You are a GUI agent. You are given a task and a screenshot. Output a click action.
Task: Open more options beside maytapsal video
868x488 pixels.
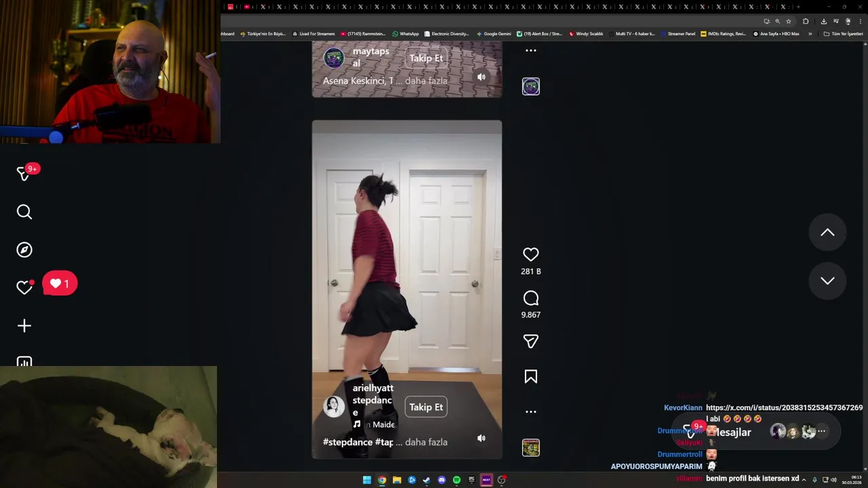531,50
